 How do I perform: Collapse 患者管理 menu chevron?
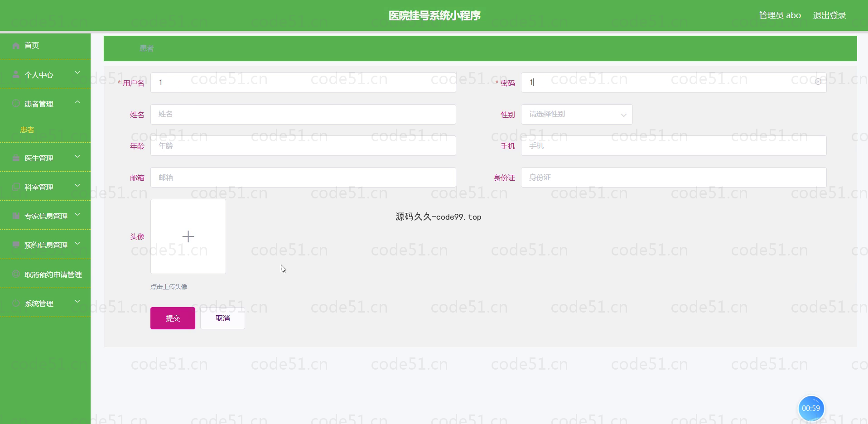pos(77,102)
